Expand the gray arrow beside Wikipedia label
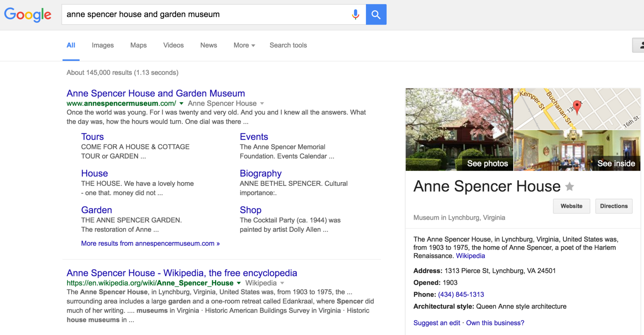644x335 pixels. (282, 284)
